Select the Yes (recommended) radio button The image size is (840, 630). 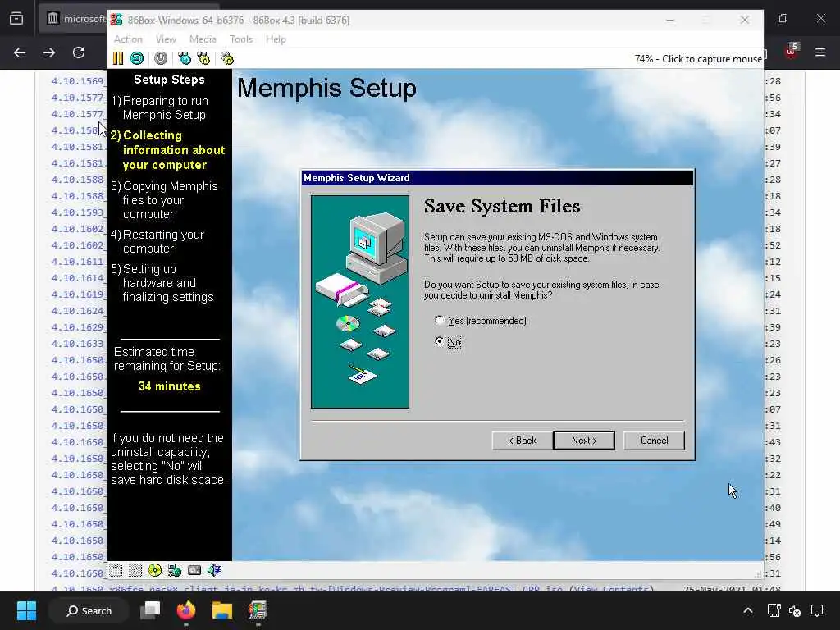(440, 321)
